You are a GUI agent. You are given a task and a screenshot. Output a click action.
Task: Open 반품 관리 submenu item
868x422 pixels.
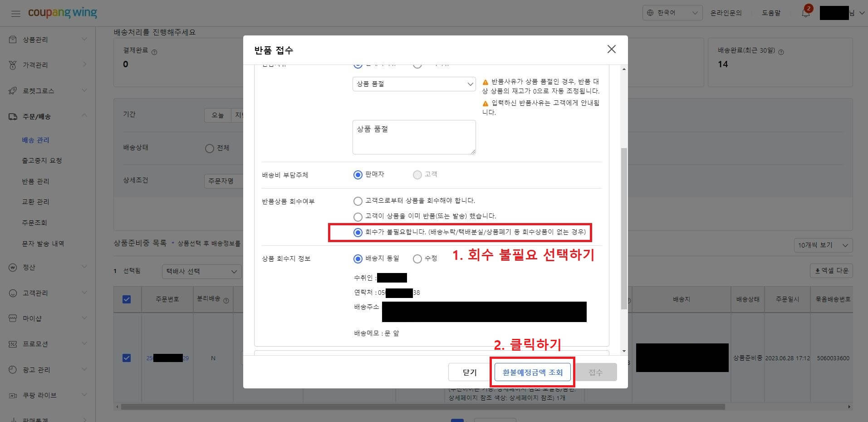coord(36,182)
